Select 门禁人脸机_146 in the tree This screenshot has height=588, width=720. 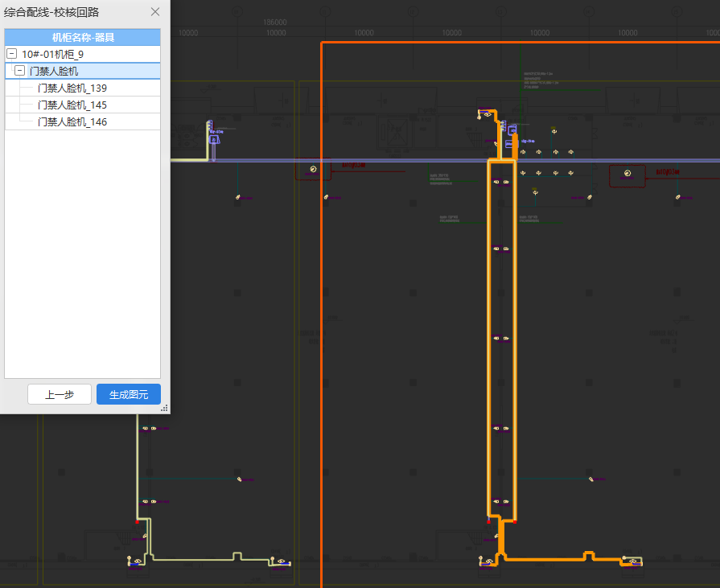72,122
